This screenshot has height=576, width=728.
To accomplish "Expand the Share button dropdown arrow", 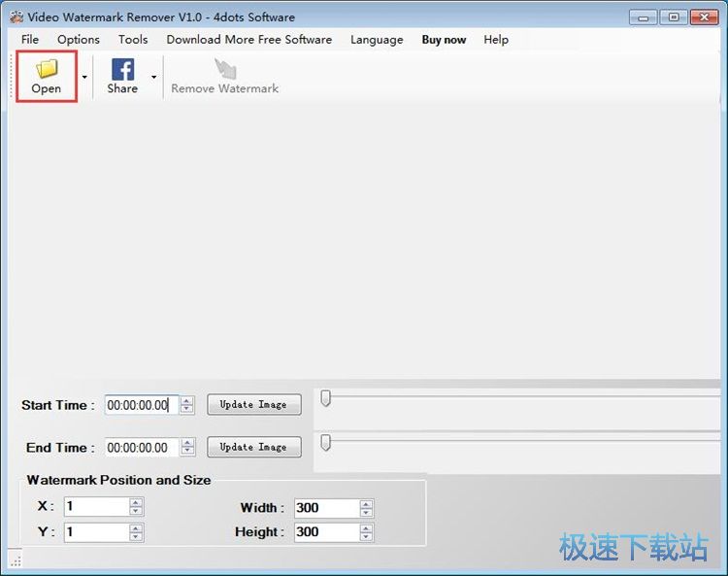I will point(153,77).
